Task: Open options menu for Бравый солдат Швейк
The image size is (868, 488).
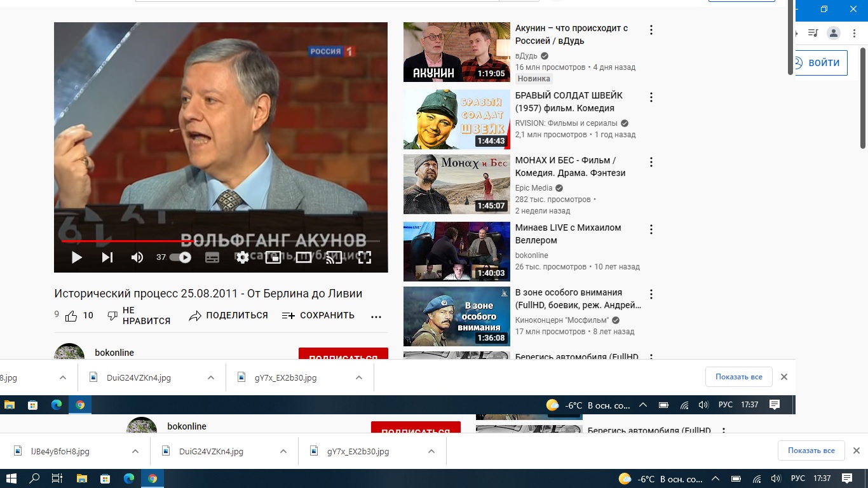Action: 651,97
